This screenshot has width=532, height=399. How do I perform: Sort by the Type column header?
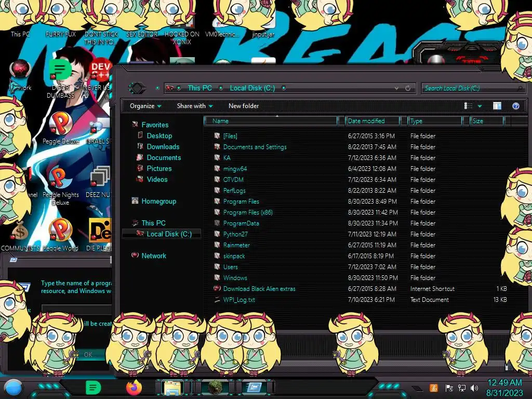[x=435, y=121]
